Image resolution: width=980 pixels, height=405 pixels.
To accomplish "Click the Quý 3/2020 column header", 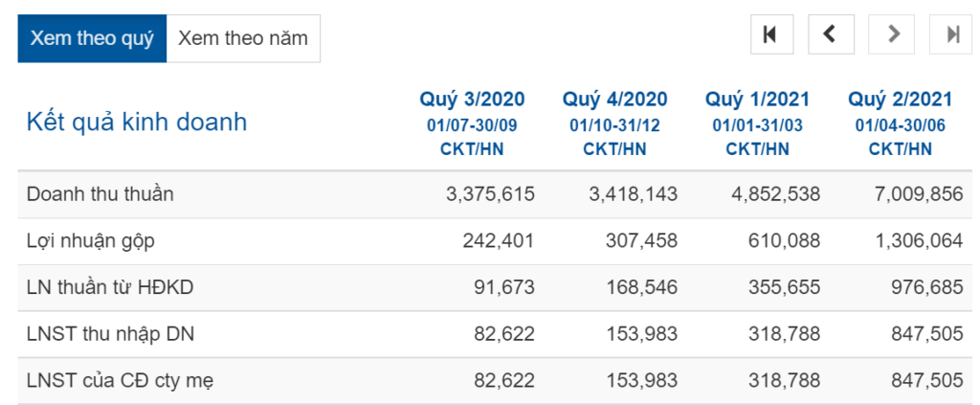I will tap(472, 100).
